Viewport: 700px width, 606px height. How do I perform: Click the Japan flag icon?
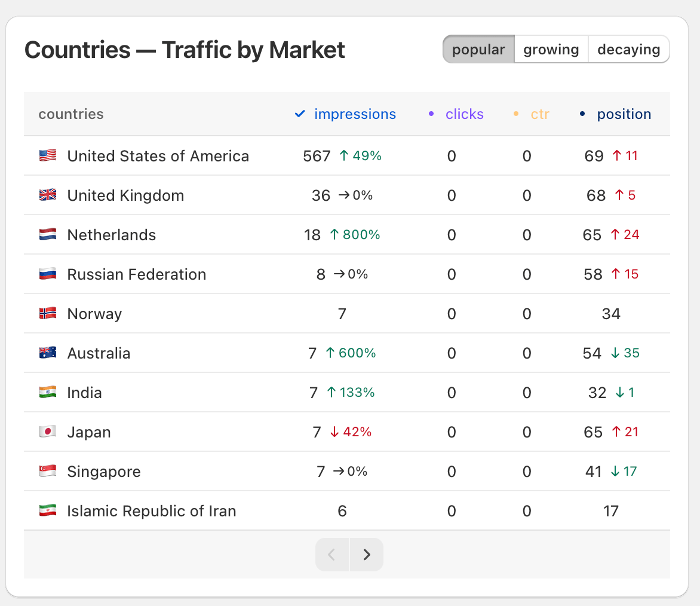click(47, 431)
